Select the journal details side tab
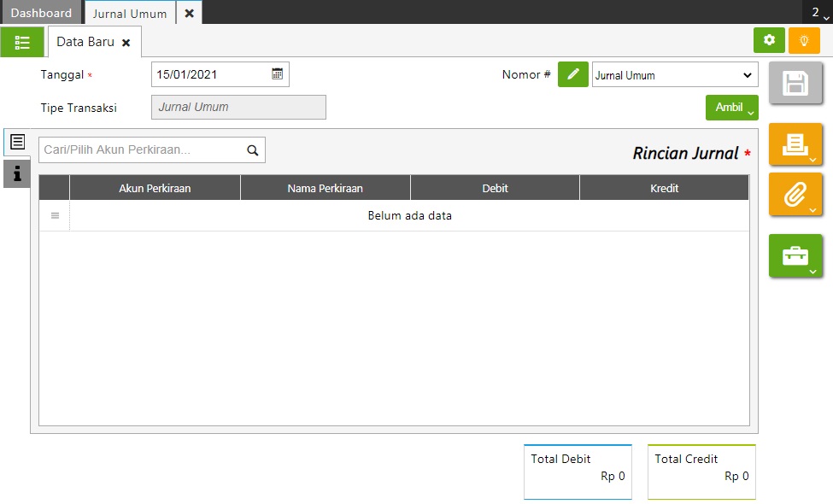This screenshot has height=504, width=833. click(x=17, y=143)
